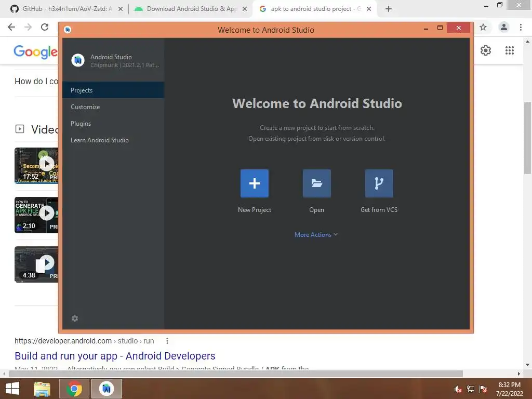The image size is (532, 399).
Task: Click the Android Studio logo in the sidebar
Action: (x=78, y=60)
